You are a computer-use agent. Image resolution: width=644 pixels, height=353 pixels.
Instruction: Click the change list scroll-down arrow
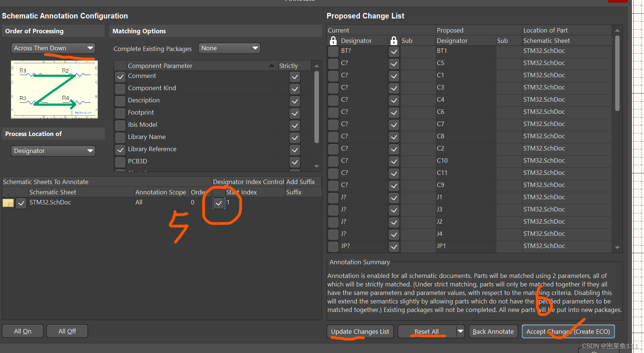click(617, 248)
